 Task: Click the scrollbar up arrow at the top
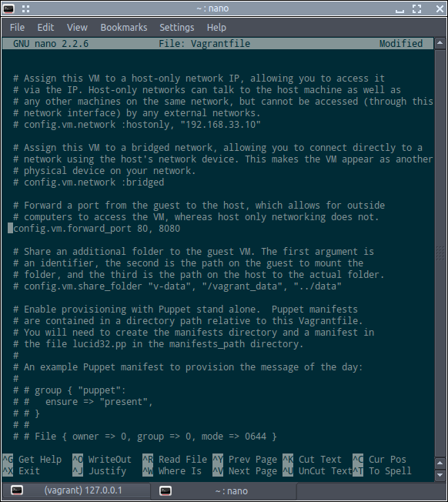point(440,43)
